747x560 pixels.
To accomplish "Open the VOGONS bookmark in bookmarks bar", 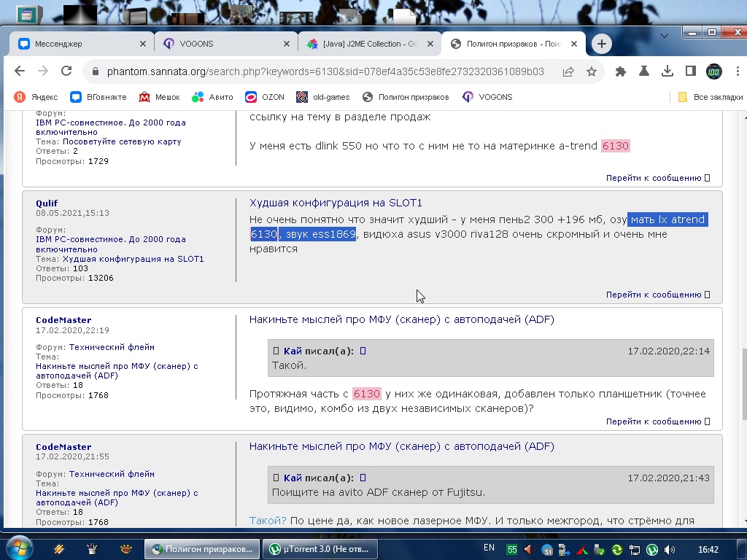I will click(487, 97).
